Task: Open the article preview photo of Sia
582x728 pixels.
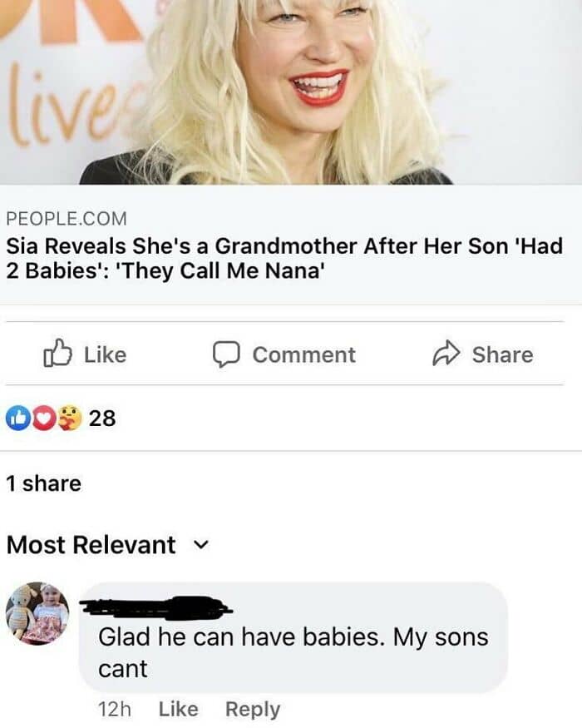Action: [291, 92]
